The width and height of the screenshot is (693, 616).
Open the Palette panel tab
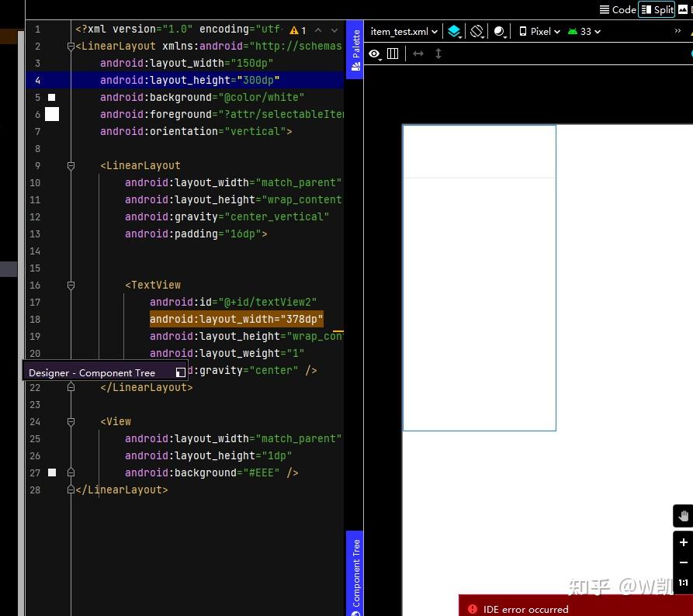355,50
